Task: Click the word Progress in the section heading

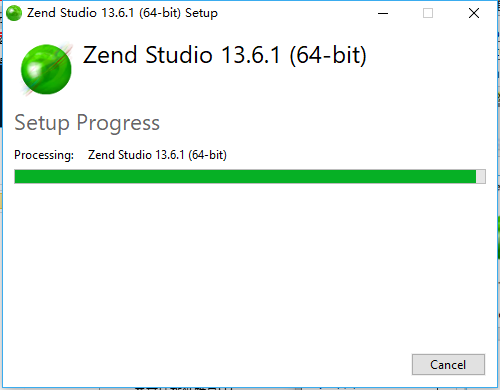Action: (x=118, y=123)
